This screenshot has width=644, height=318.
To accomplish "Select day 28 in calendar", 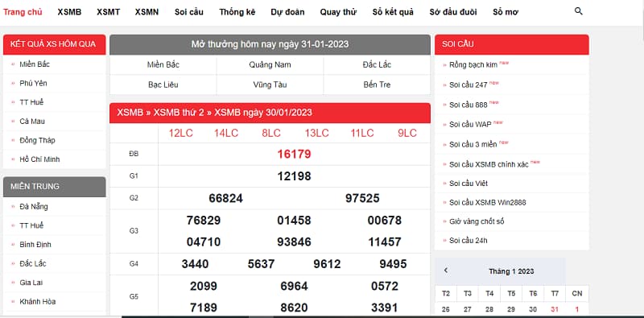I will click(489, 309).
